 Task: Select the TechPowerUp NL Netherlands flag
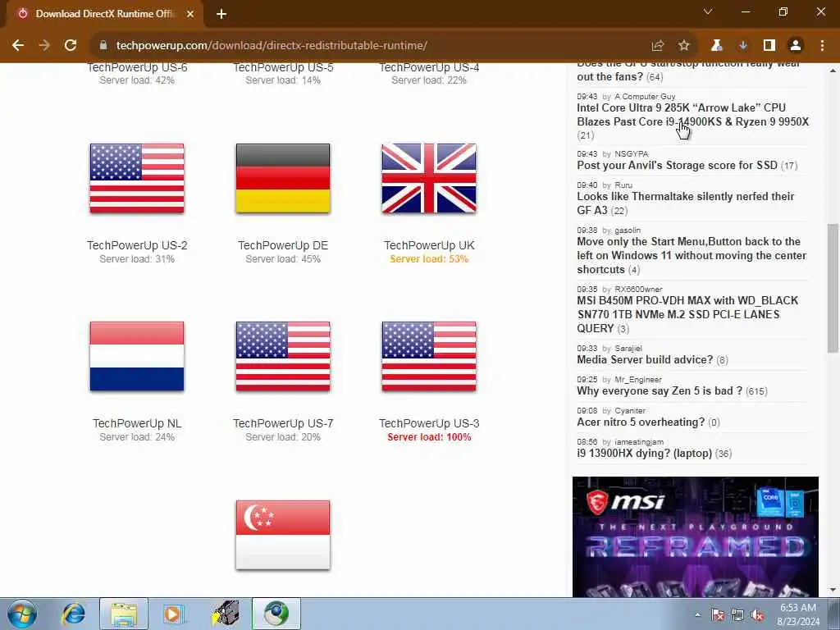pyautogui.click(x=137, y=356)
